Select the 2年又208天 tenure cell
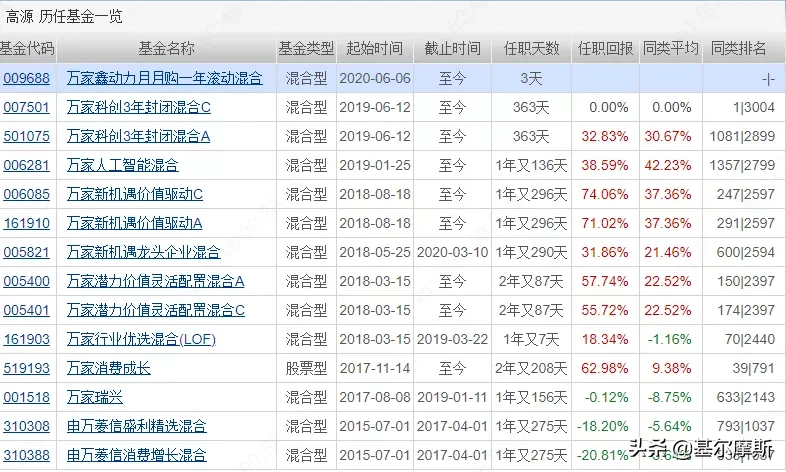Screen dimensions: 786x472 click(531, 368)
